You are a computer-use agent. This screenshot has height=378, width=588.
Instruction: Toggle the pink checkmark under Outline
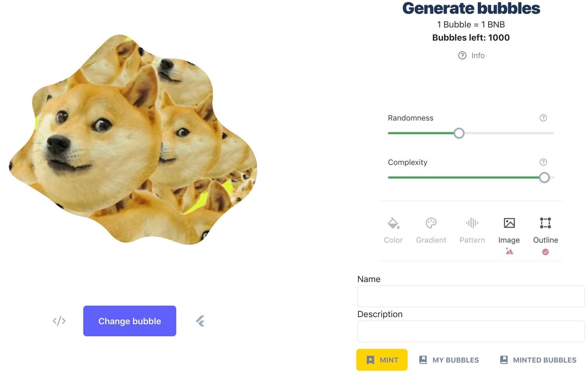(545, 252)
